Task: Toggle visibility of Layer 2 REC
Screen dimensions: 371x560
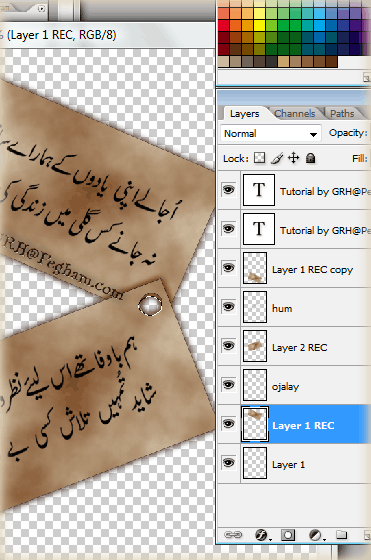Action: coord(229,346)
